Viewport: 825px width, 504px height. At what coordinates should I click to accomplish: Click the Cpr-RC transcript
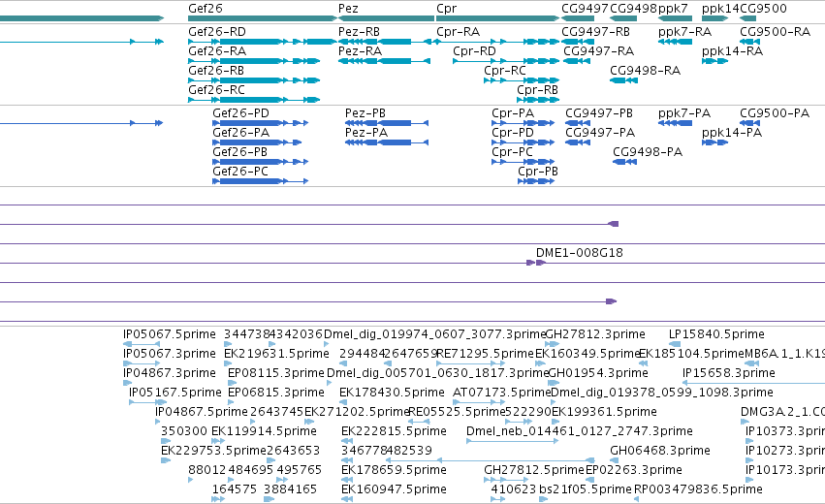(x=504, y=71)
